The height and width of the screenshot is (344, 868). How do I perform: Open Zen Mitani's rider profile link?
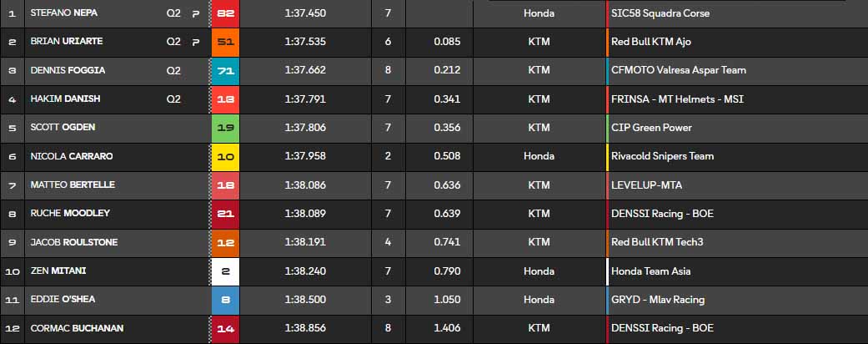pos(58,271)
